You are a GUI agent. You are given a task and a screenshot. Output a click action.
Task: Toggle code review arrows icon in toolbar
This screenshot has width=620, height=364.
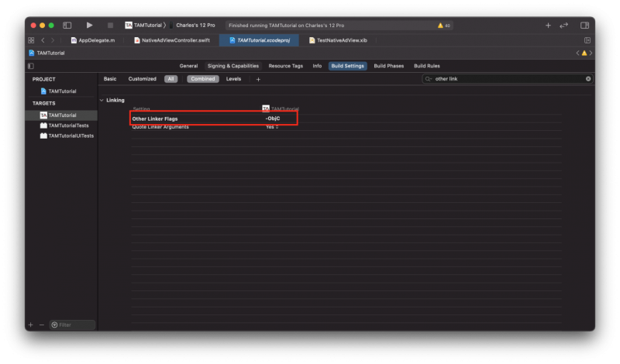564,26
